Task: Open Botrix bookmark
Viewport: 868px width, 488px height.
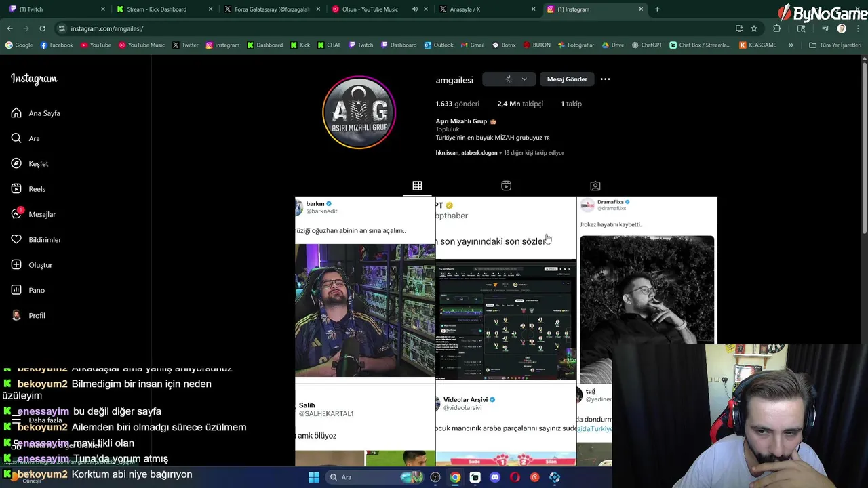Action: (504, 45)
